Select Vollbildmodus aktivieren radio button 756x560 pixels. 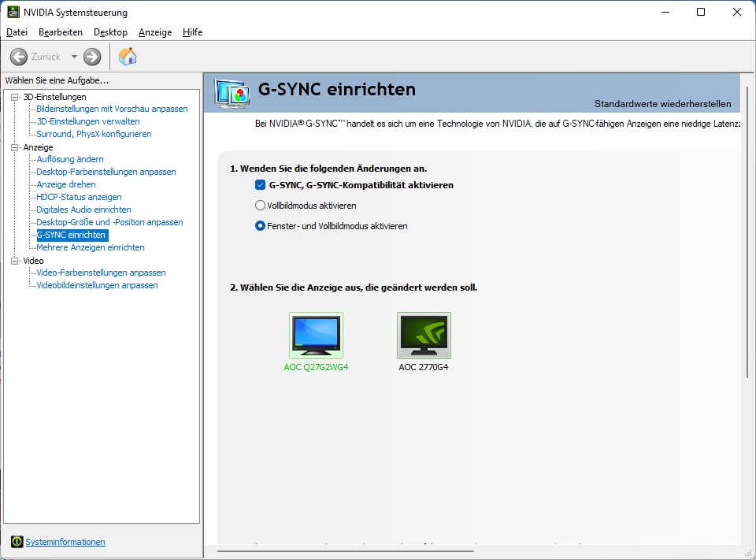click(x=260, y=206)
